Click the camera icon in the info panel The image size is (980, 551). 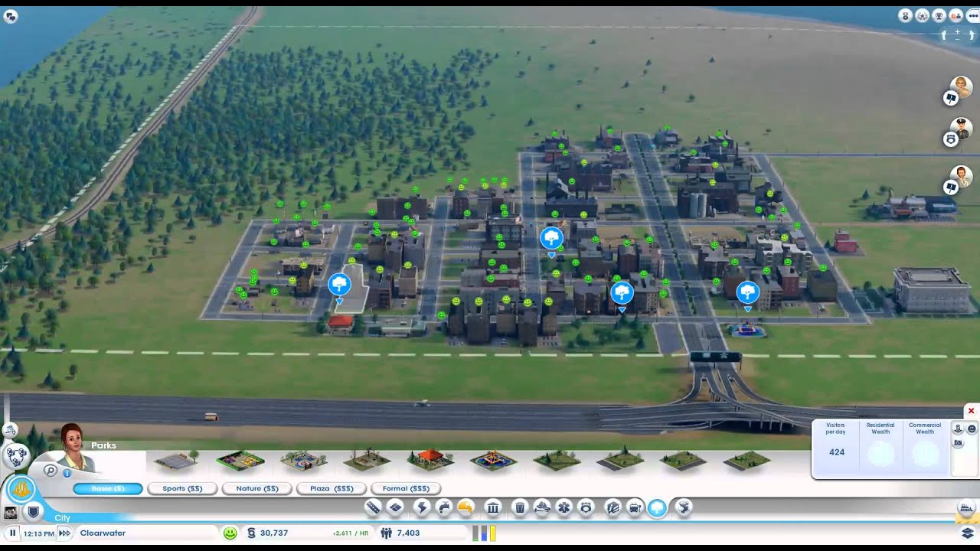point(958,442)
